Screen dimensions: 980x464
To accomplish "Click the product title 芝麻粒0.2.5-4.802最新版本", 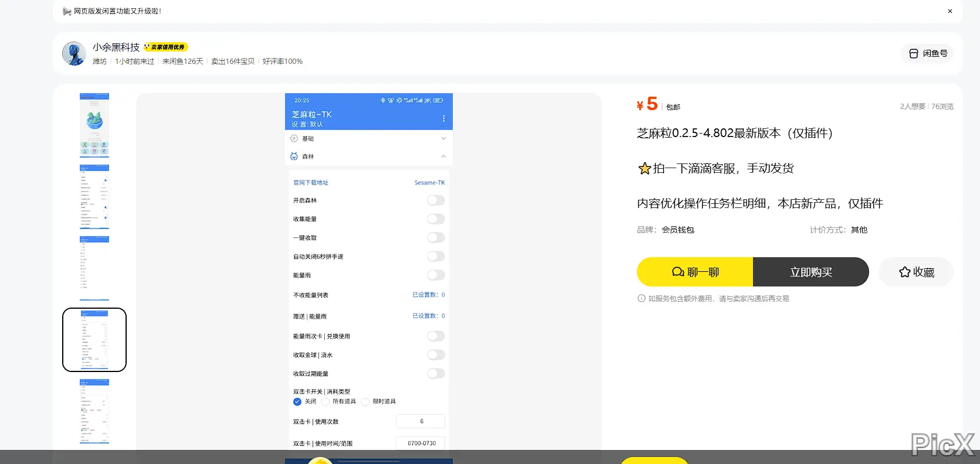I will tap(735, 133).
